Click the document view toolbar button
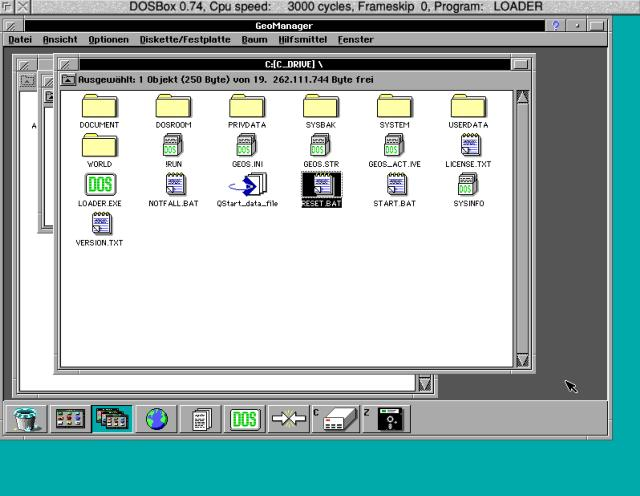Screen dimensions: 640x496 pos(201,419)
